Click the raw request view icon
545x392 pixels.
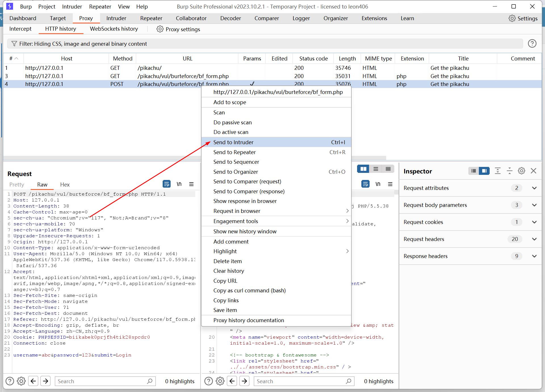coord(42,185)
